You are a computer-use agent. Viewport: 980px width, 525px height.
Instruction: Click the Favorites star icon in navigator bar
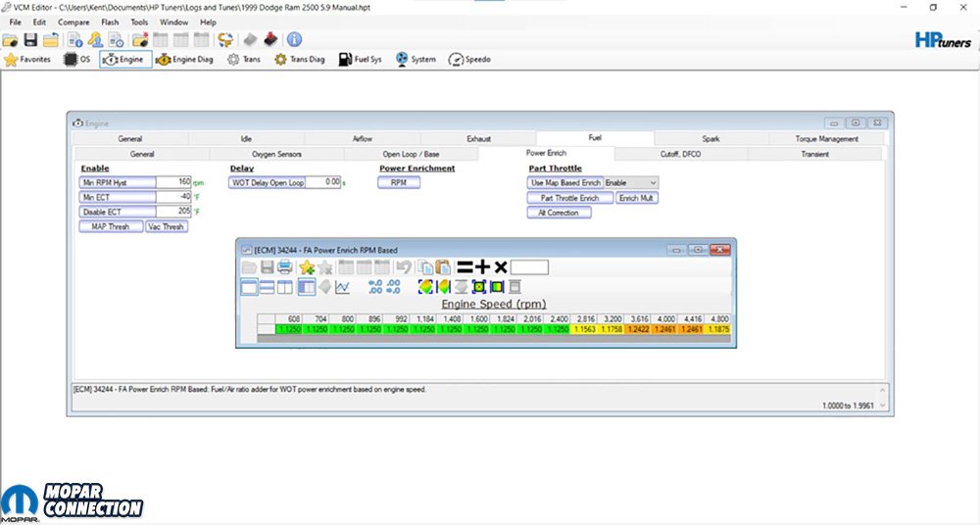point(12,60)
